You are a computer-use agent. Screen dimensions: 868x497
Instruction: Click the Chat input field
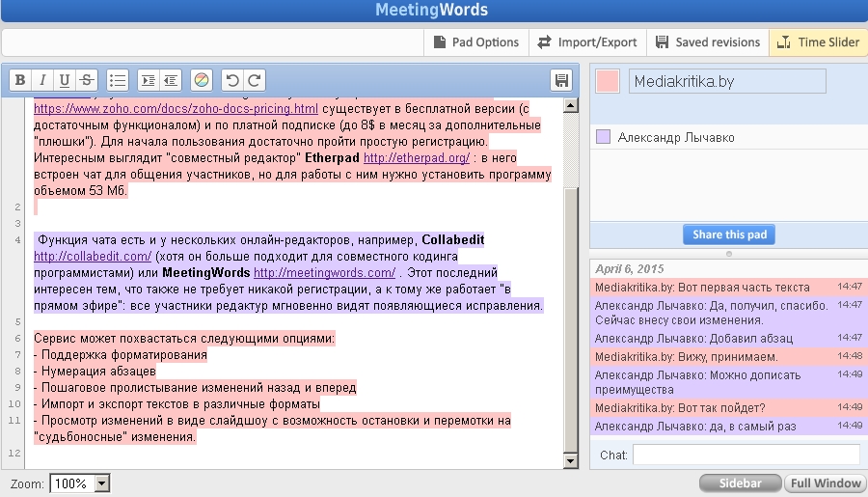click(x=746, y=455)
